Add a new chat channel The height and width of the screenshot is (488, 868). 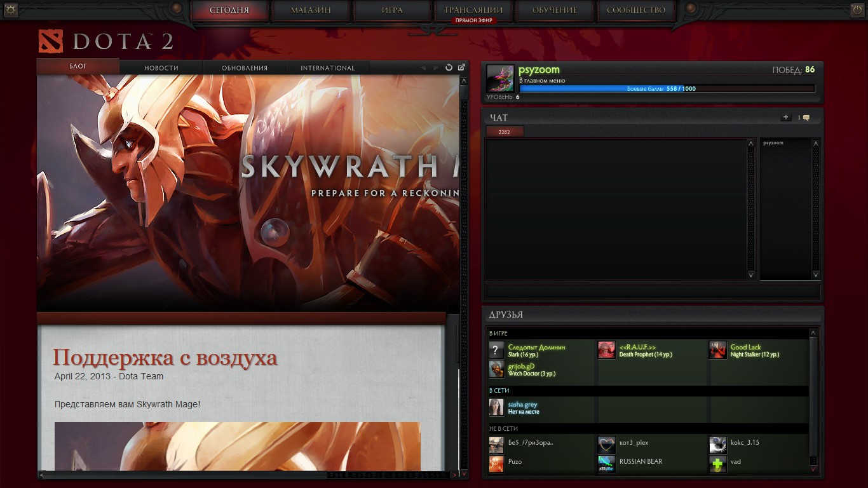pos(786,118)
